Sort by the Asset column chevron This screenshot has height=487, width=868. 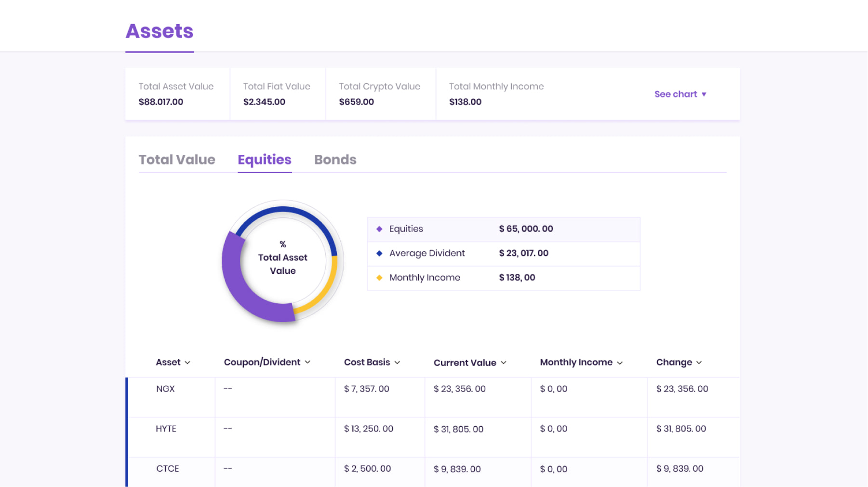click(x=187, y=363)
